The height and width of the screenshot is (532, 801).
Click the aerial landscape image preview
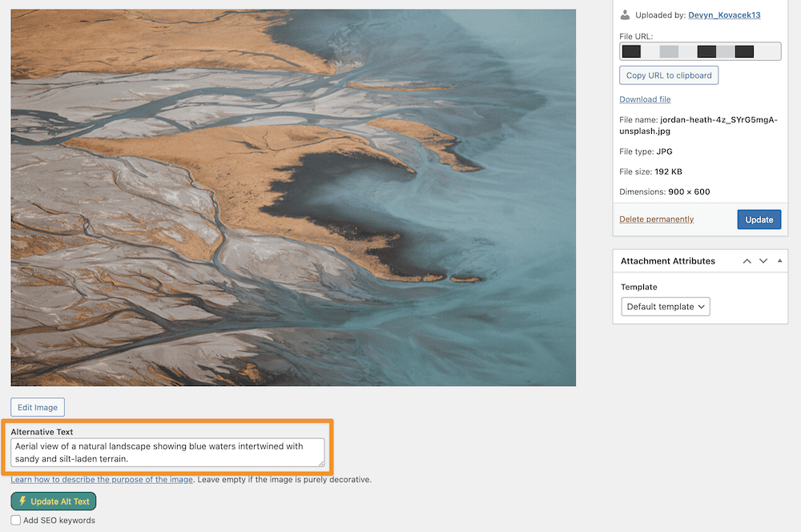coord(292,196)
